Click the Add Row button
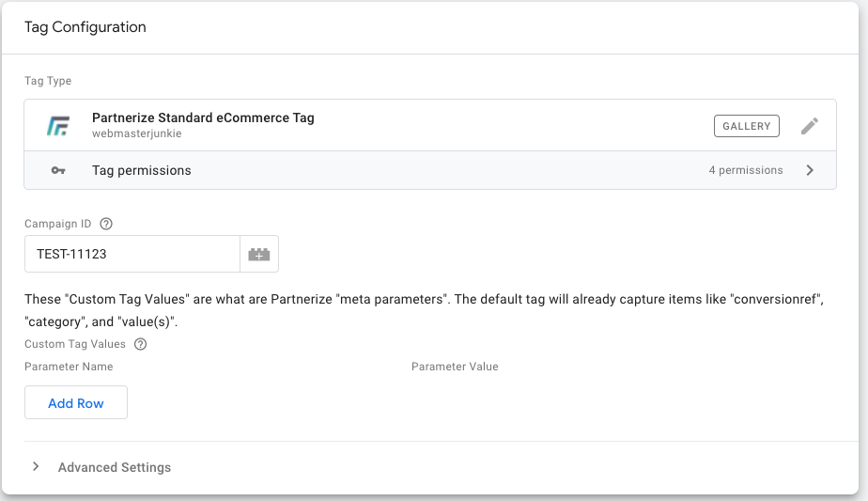 click(x=76, y=403)
